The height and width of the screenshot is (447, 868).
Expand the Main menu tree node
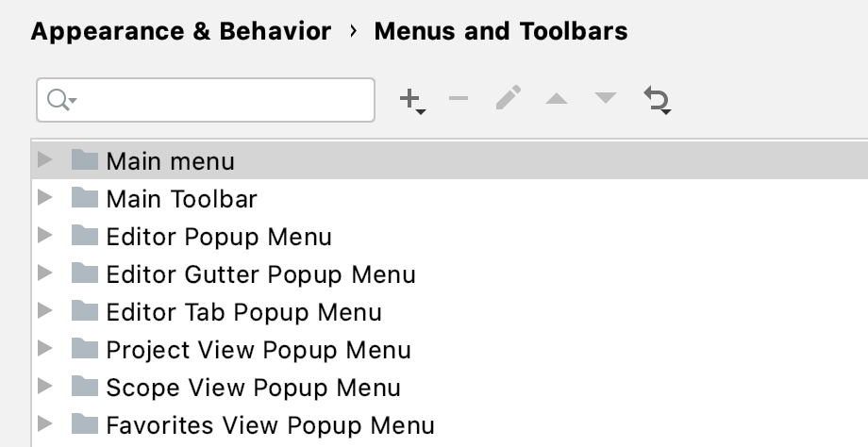tap(45, 160)
